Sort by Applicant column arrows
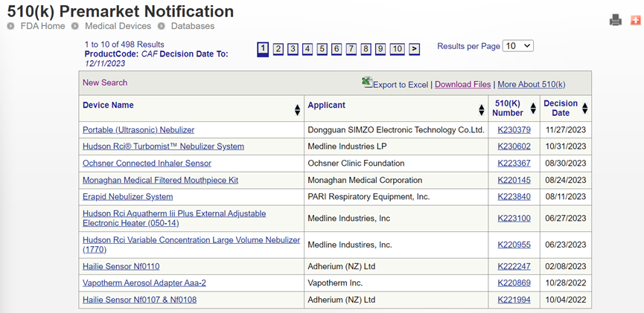The height and width of the screenshot is (313, 644). click(481, 110)
